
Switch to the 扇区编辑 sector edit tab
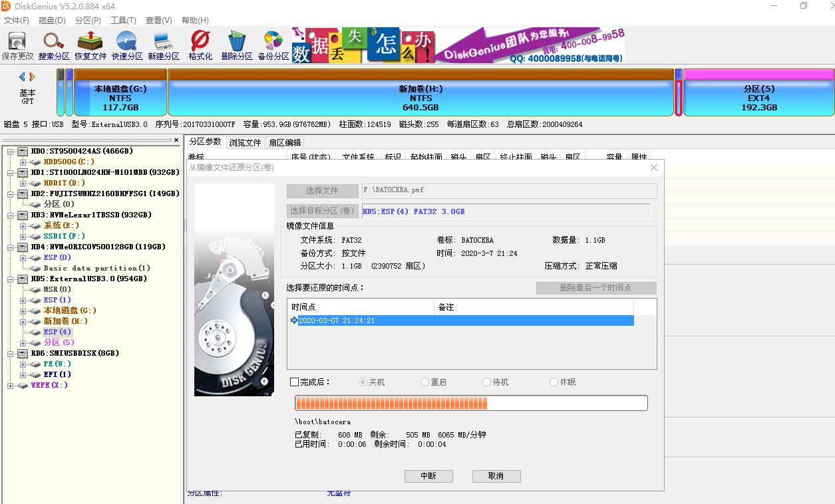point(286,142)
